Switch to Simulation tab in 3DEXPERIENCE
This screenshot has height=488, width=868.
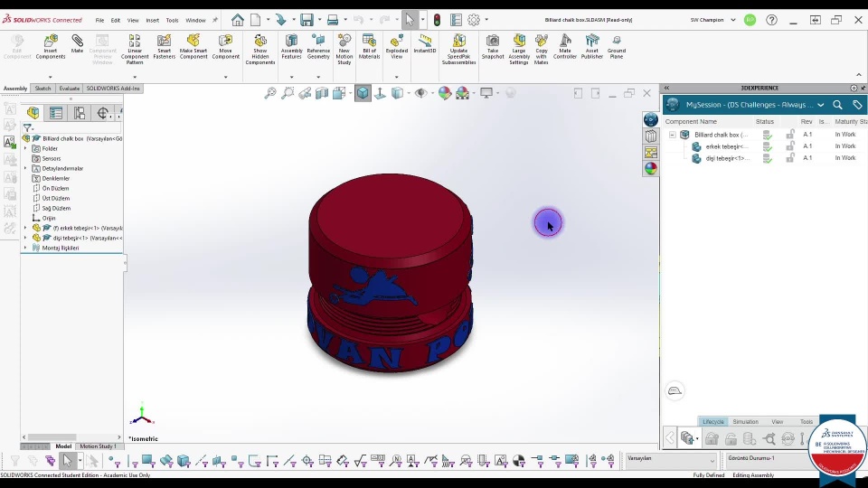[x=745, y=422]
